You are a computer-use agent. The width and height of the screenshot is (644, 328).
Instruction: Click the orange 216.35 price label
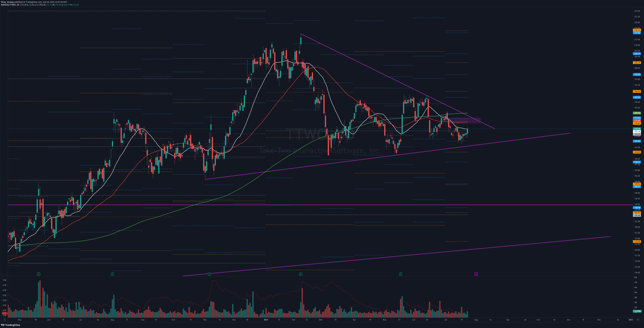[x=637, y=30]
